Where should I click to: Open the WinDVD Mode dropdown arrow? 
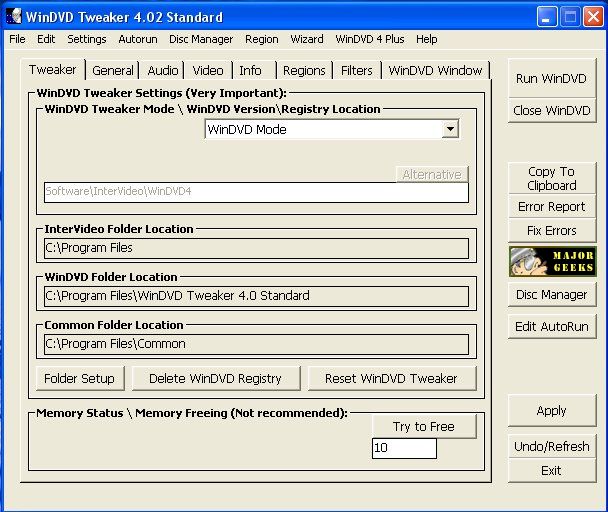[x=450, y=129]
